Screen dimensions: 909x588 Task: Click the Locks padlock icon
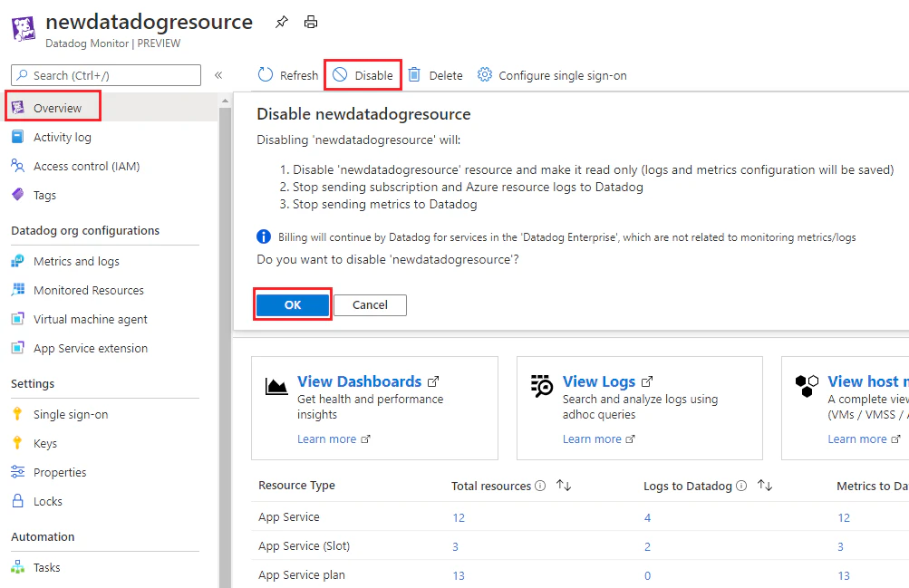(18, 500)
